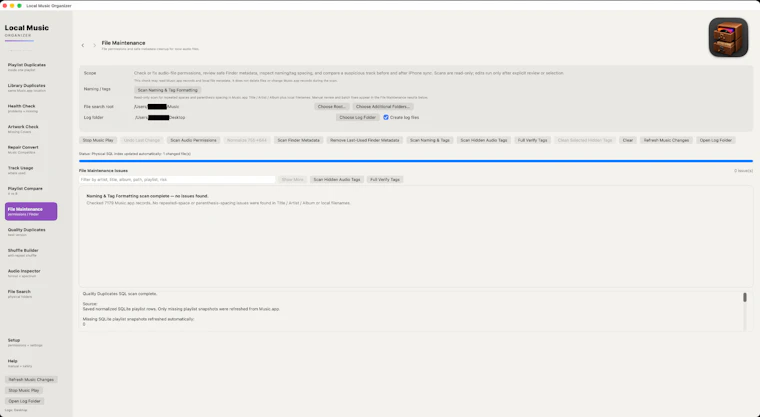The image size is (760, 417).
Task: Click the '0 issue(s)' counter text
Action: pyautogui.click(x=744, y=171)
